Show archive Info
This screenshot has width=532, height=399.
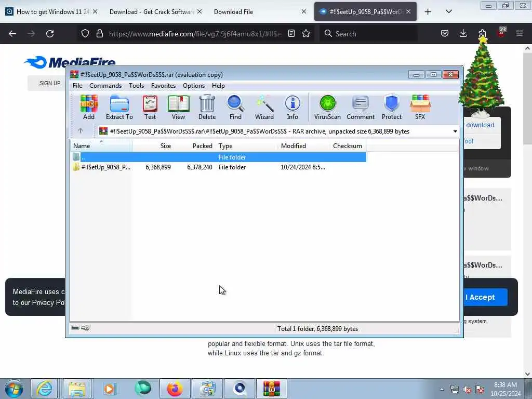point(292,107)
